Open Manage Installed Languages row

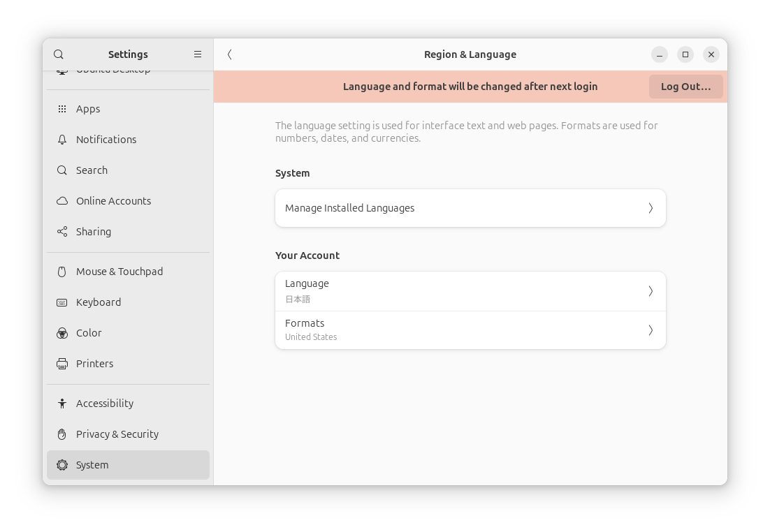470,208
